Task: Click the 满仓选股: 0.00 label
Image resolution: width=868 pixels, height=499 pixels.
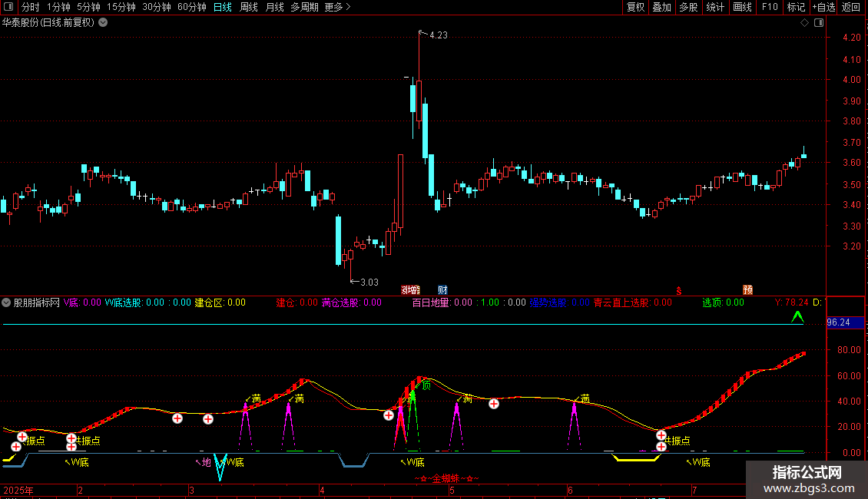Action: coord(352,302)
